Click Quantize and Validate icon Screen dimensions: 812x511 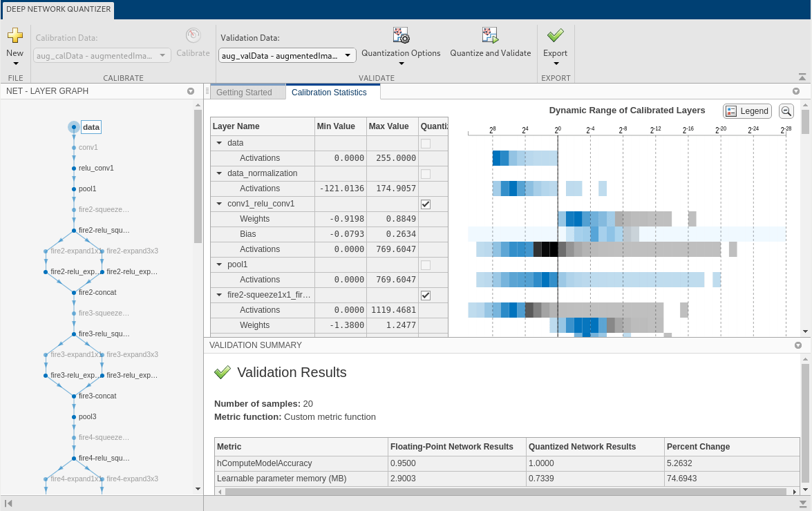(490, 36)
